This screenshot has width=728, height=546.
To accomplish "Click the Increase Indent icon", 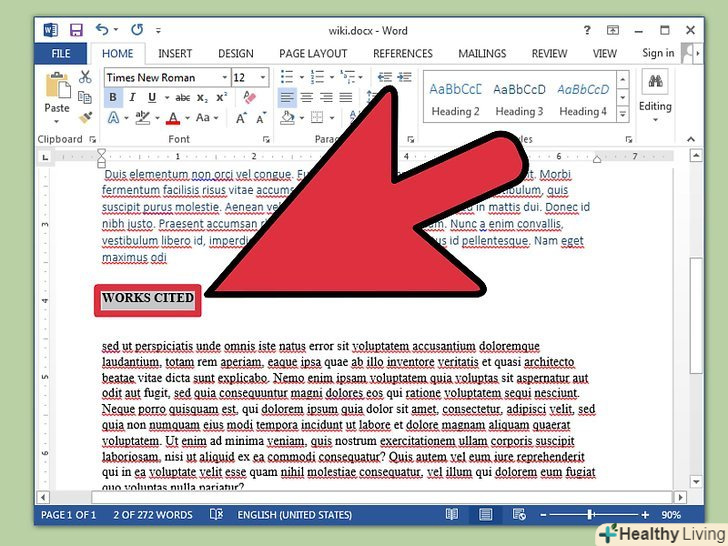I will coord(404,77).
